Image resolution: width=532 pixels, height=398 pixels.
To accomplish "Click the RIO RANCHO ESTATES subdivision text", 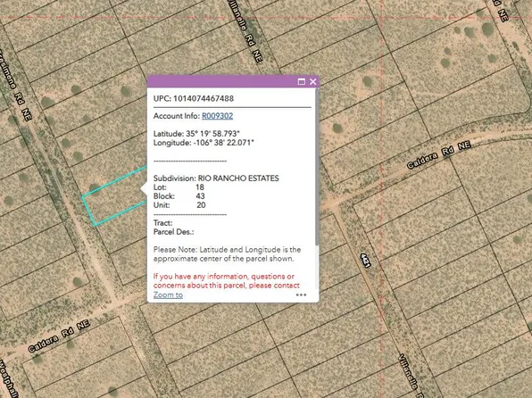I will [238, 178].
